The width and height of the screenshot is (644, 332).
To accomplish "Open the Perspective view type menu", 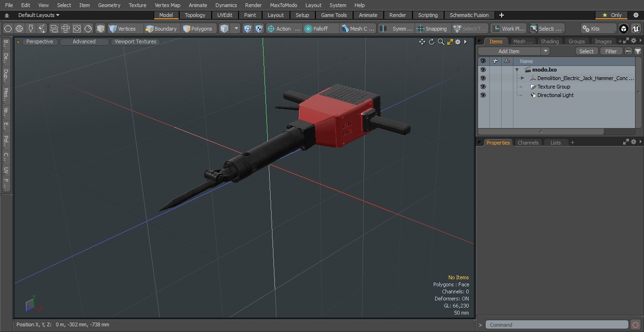I will tap(40, 41).
